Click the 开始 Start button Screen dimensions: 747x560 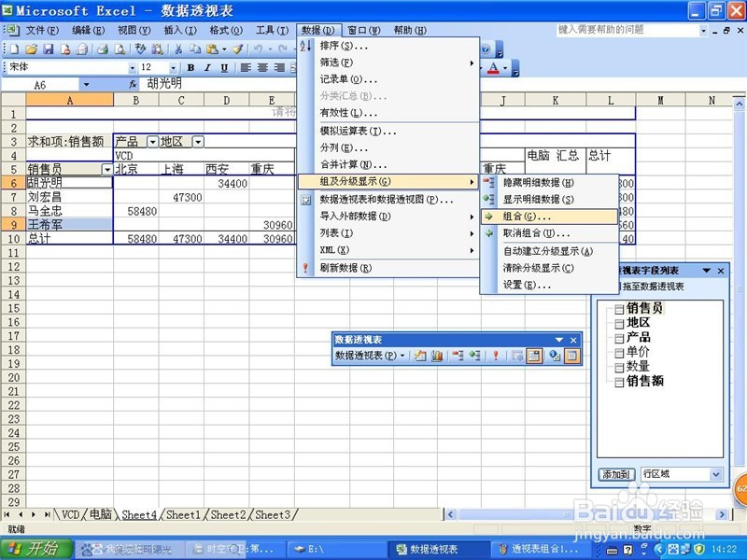pyautogui.click(x=36, y=549)
